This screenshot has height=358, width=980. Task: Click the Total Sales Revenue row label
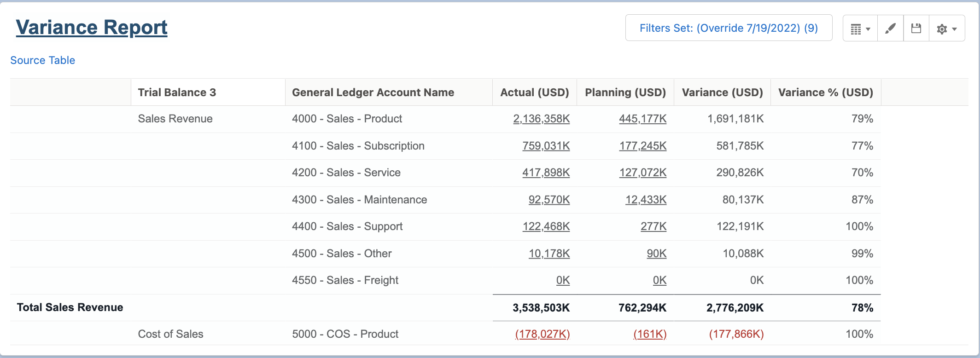point(70,307)
